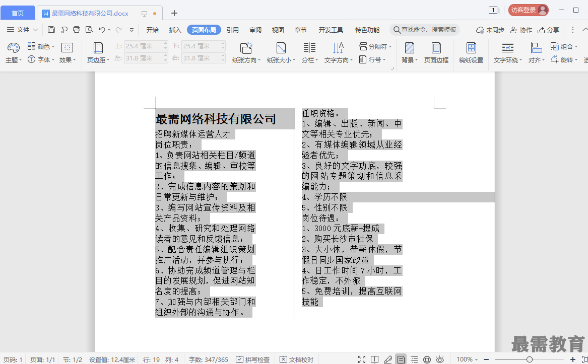Click the 分享 (Share) button
The width and height of the screenshot is (588, 364).
pos(548,30)
